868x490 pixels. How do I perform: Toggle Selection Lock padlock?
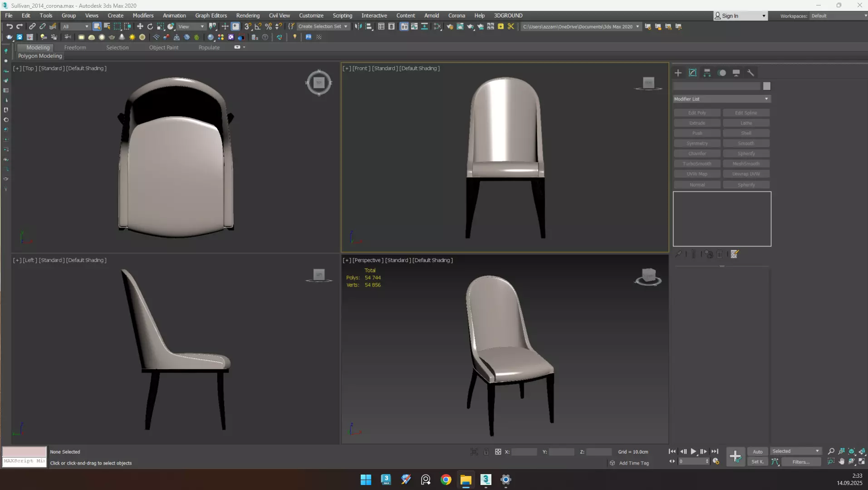pyautogui.click(x=486, y=452)
